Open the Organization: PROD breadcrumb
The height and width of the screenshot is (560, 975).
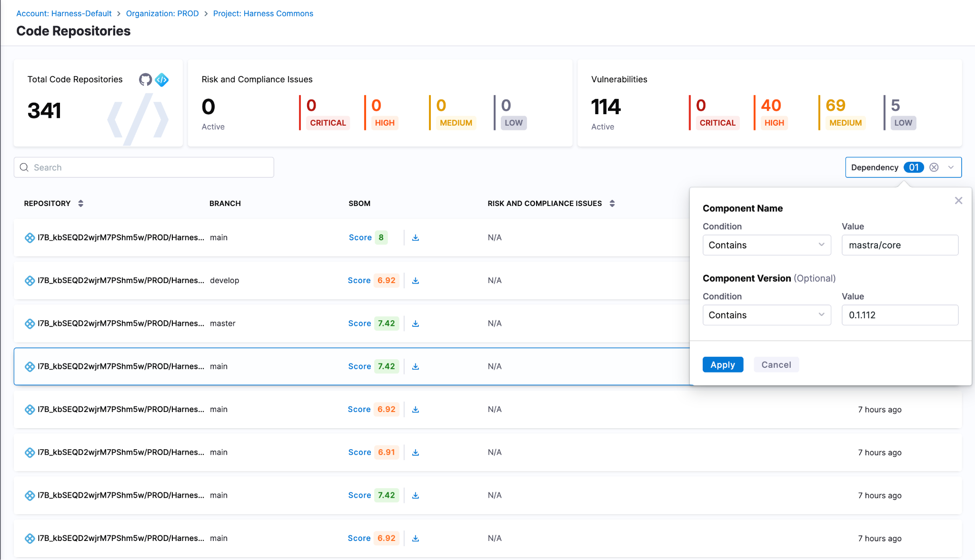tap(162, 13)
